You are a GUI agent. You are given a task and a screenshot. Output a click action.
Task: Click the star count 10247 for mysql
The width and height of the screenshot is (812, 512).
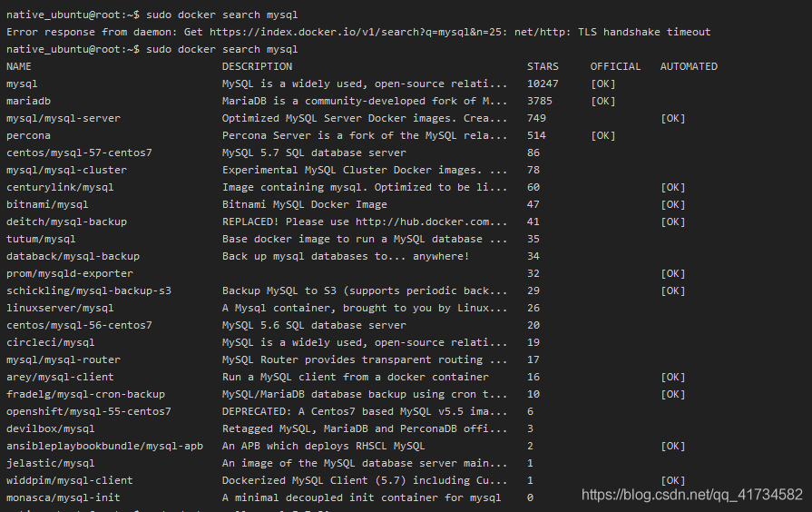tap(543, 84)
